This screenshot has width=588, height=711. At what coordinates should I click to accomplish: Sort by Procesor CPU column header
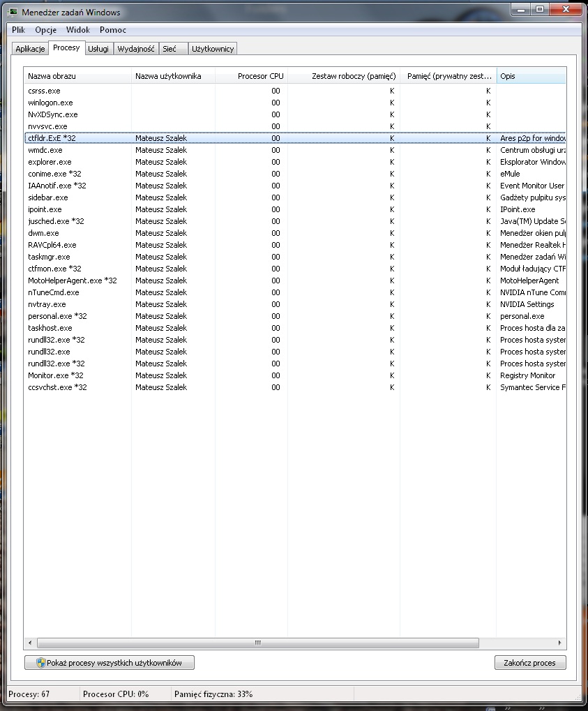click(251, 76)
